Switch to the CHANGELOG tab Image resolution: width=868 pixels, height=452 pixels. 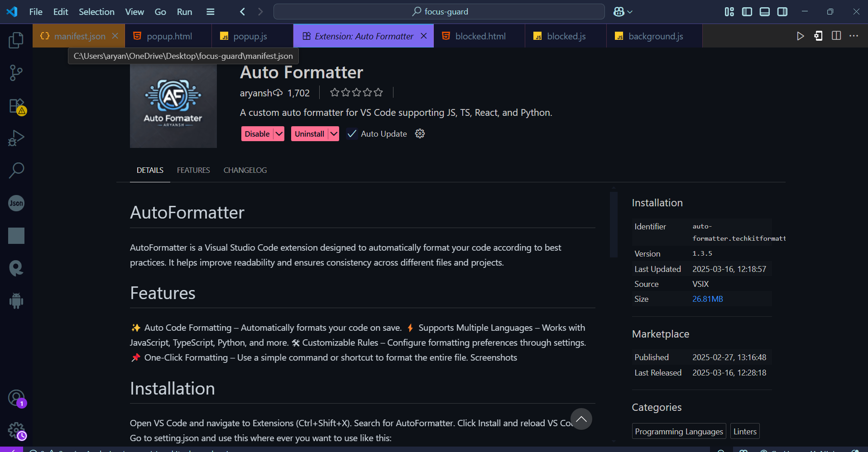pos(245,170)
